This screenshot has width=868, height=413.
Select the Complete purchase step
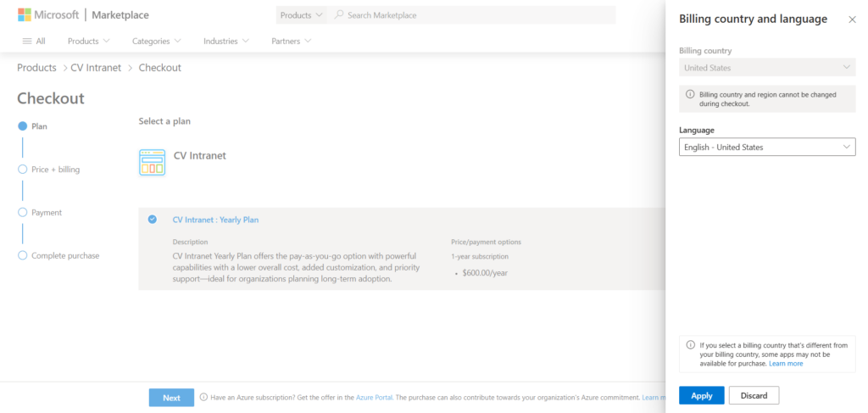point(58,256)
